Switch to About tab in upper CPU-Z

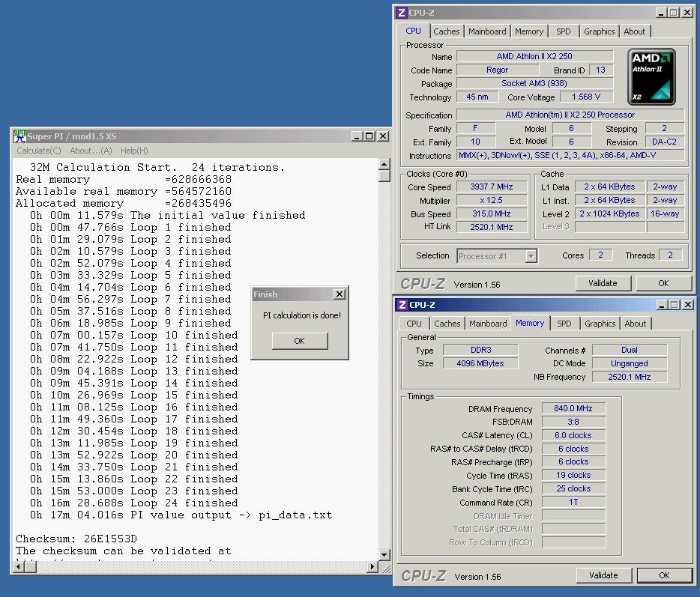634,31
